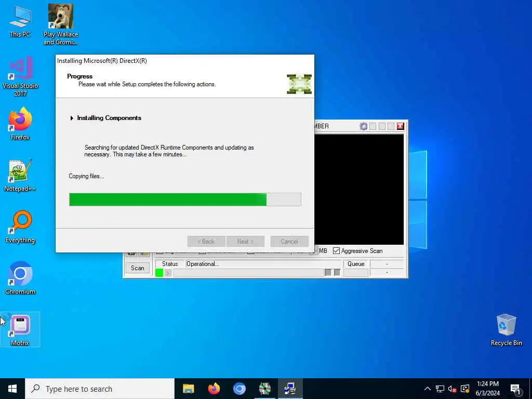This screenshot has width=532, height=399.
Task: Switch to Chromium in the taskbar
Action: (x=239, y=389)
